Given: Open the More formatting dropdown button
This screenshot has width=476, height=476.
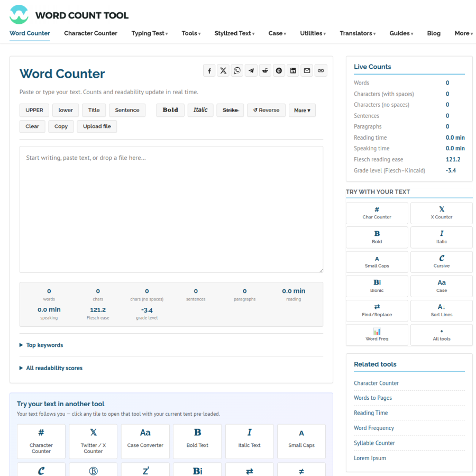Looking at the screenshot, I should (302, 110).
